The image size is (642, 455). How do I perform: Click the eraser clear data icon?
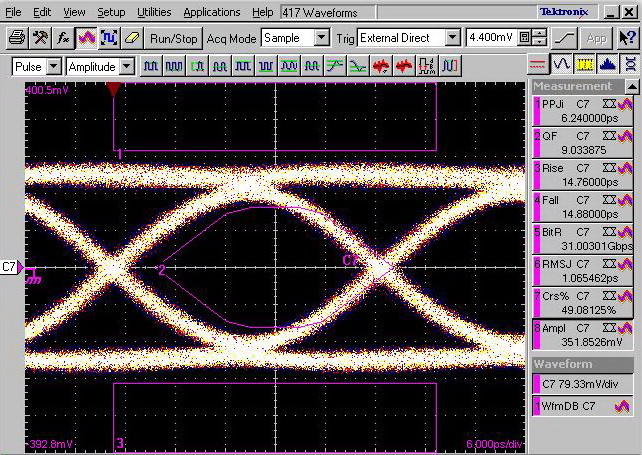pyautogui.click(x=131, y=38)
